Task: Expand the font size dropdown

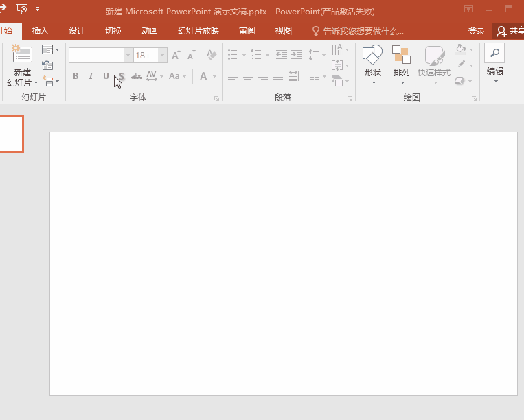Action: [163, 55]
